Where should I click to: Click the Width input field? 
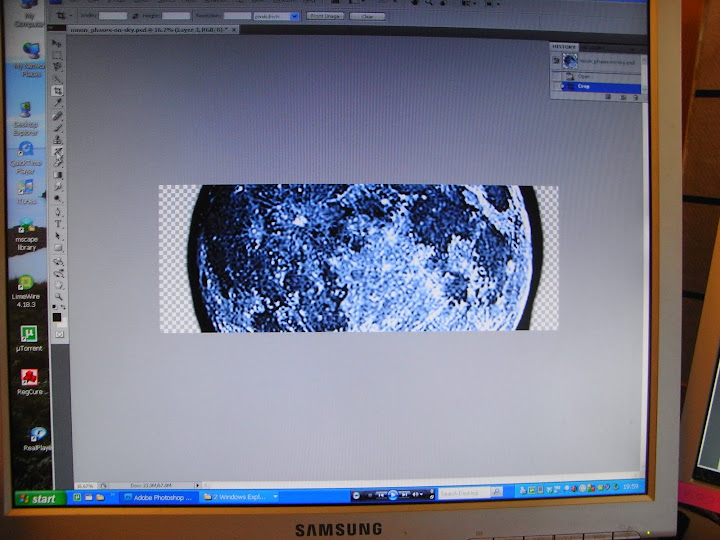113,16
